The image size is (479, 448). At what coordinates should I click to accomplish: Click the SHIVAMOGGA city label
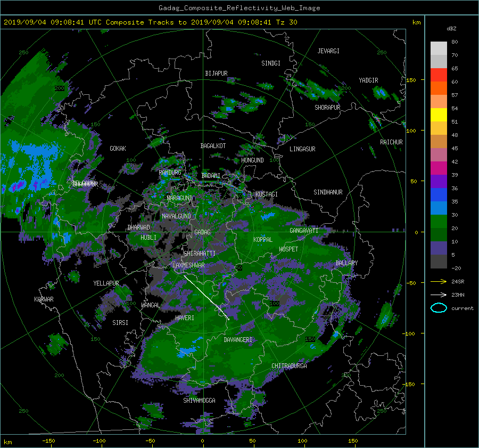[199, 401]
